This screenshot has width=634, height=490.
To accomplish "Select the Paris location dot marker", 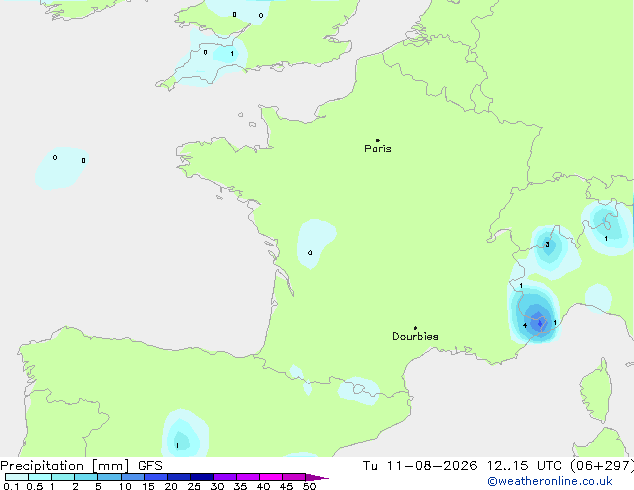I will [x=378, y=140].
